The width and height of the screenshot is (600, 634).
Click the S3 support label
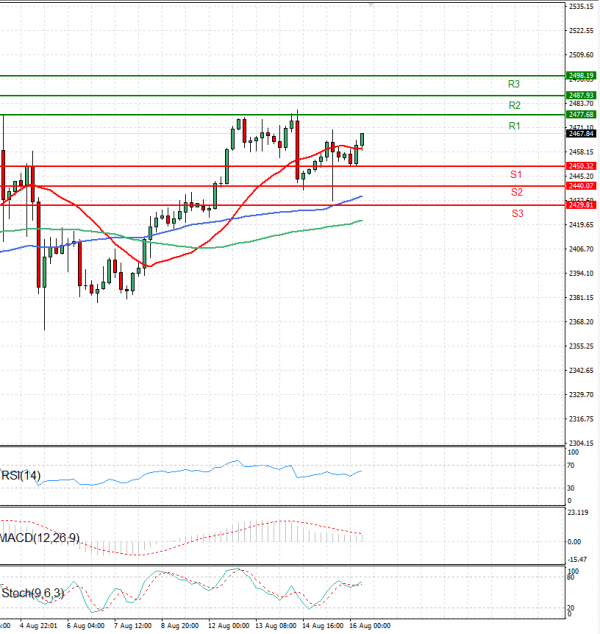[x=517, y=214]
